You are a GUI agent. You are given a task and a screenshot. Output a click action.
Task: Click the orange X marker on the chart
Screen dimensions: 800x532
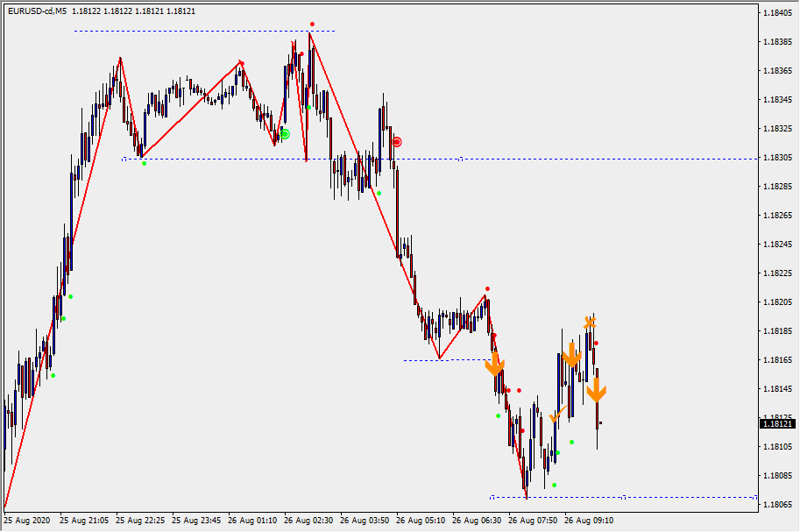(x=590, y=323)
